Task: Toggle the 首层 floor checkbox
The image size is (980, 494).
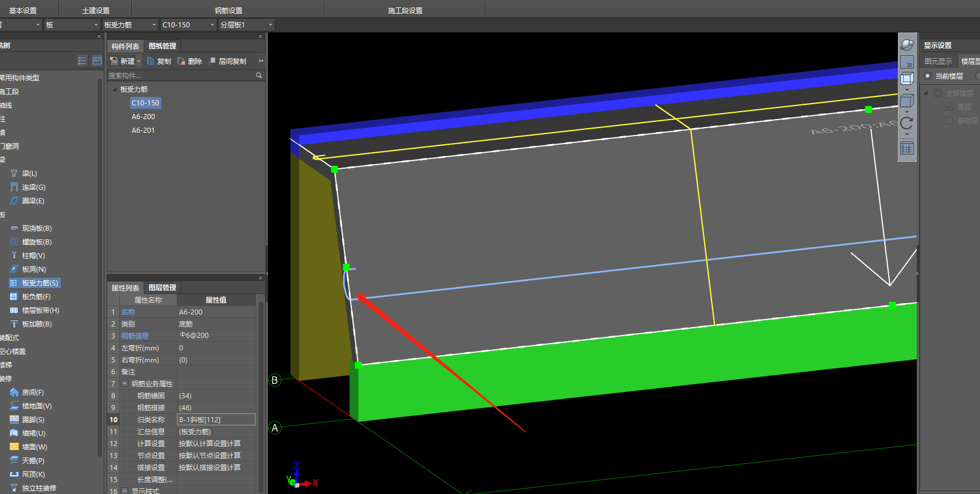Action: (949, 107)
